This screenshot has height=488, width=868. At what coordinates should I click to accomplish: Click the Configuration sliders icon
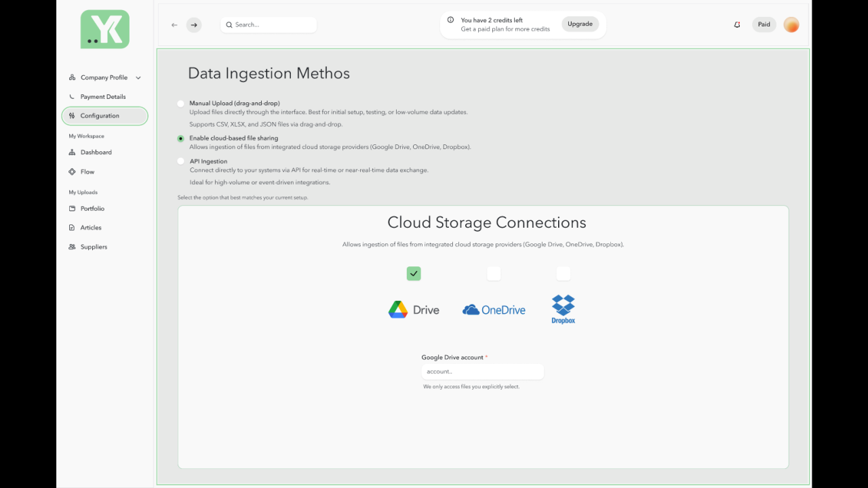pyautogui.click(x=73, y=116)
